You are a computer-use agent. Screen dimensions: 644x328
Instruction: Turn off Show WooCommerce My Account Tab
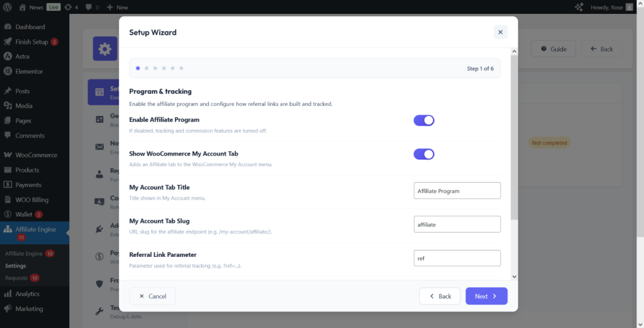coord(424,154)
